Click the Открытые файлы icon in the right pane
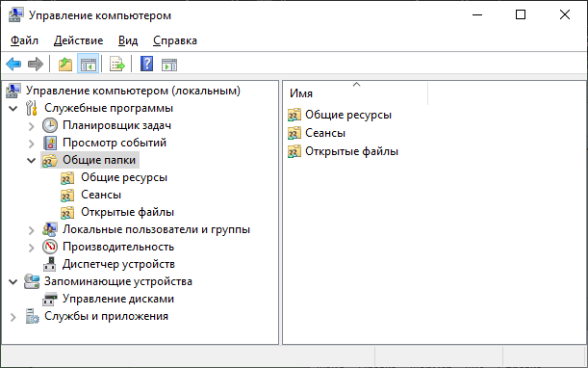 294,151
